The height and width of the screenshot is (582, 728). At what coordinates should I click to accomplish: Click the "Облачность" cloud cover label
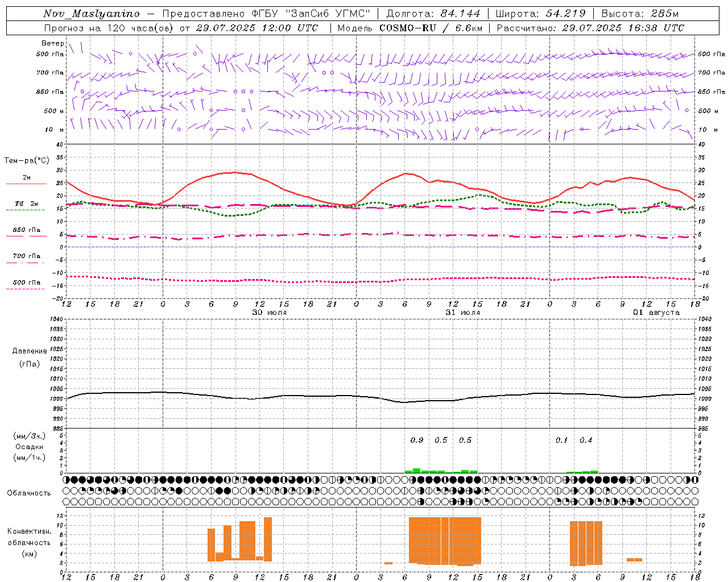29,493
